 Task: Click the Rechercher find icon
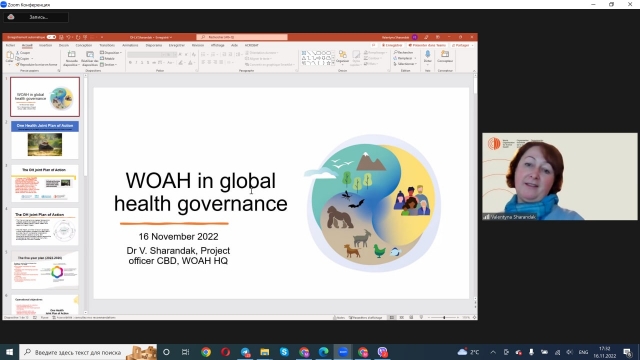[404, 53]
